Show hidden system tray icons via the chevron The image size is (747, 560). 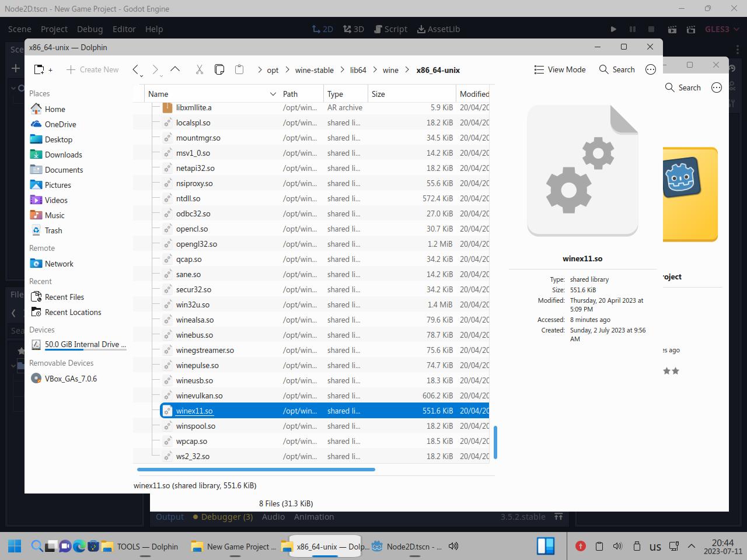pos(692,547)
